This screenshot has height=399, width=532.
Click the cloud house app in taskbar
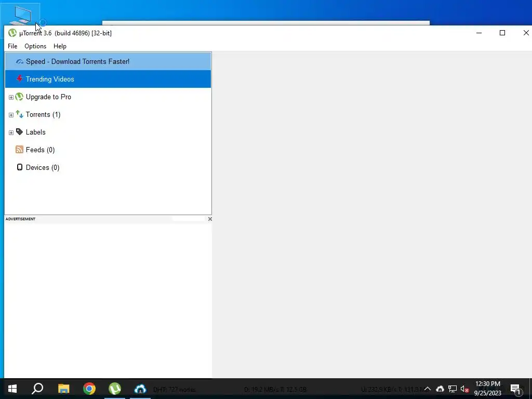coord(140,389)
